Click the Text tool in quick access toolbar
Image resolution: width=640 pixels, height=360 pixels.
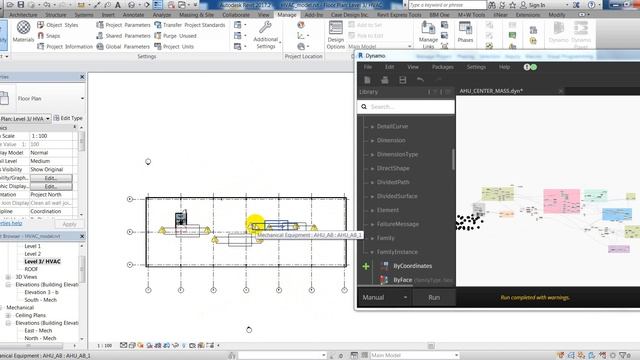coord(118,5)
